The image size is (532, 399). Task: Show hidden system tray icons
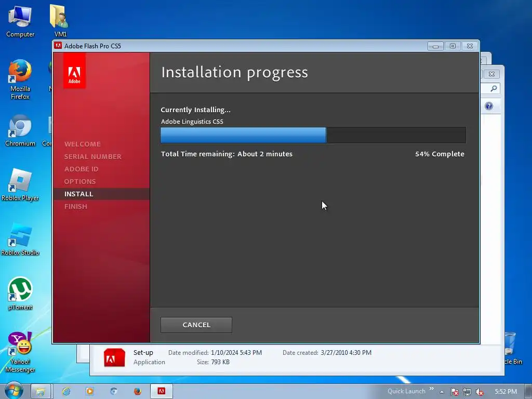[442, 392]
